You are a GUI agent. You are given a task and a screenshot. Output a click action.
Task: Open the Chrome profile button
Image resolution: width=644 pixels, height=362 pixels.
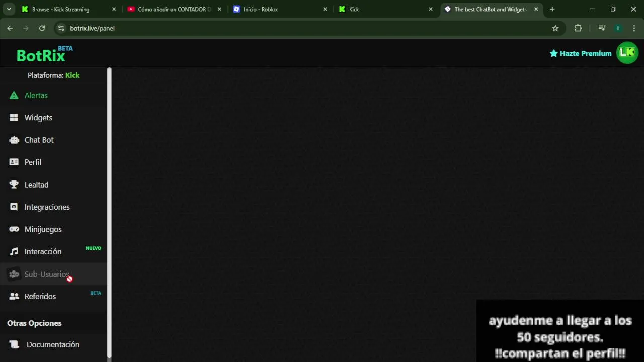[618, 28]
